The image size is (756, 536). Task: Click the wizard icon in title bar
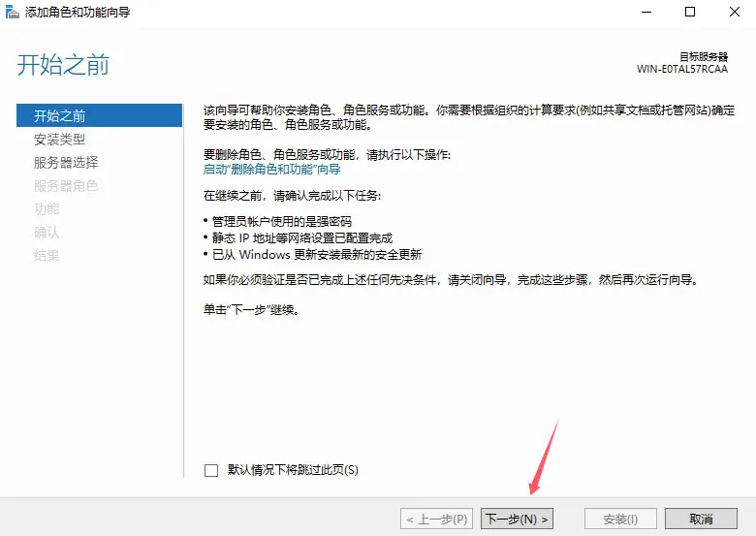point(12,12)
